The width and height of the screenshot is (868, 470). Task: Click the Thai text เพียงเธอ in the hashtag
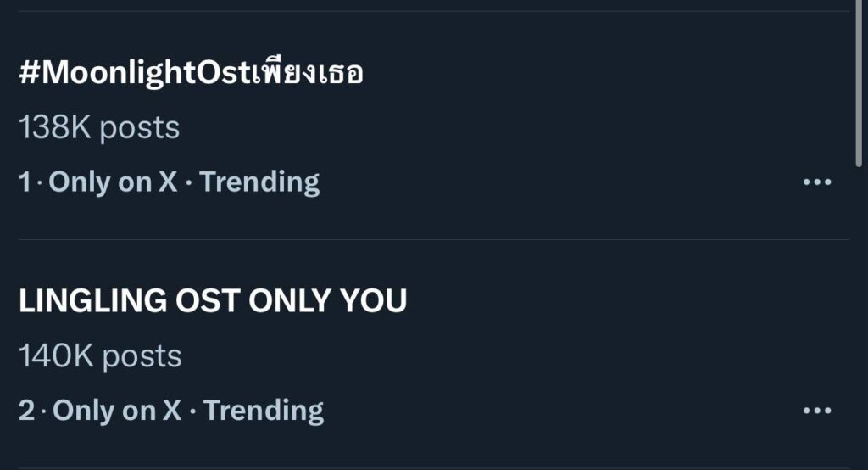(x=309, y=75)
